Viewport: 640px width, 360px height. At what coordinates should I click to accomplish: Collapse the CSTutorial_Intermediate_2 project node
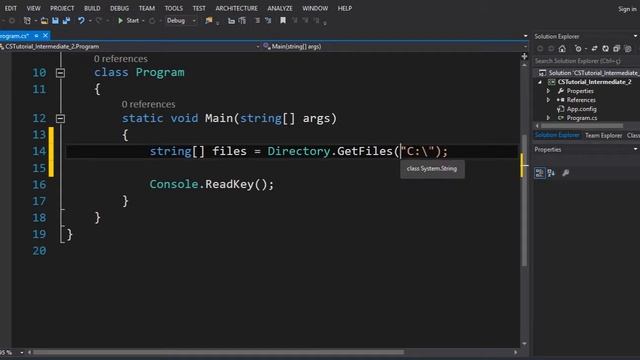coord(540,82)
